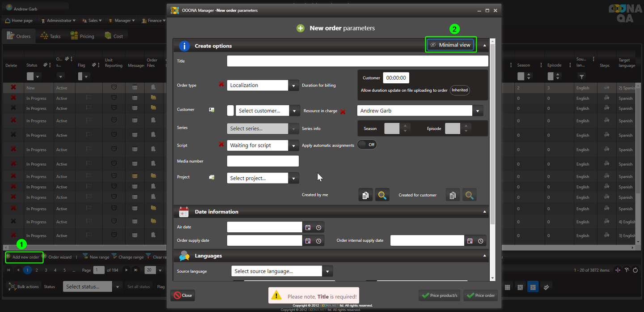Click the Created by me copy icon
Screen dimensions: 644x312
tap(365, 195)
